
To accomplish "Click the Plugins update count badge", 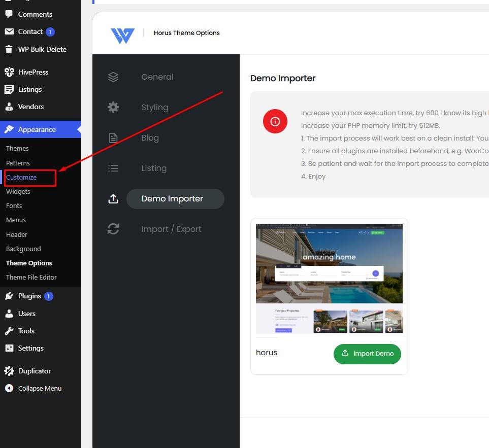I will point(48,296).
